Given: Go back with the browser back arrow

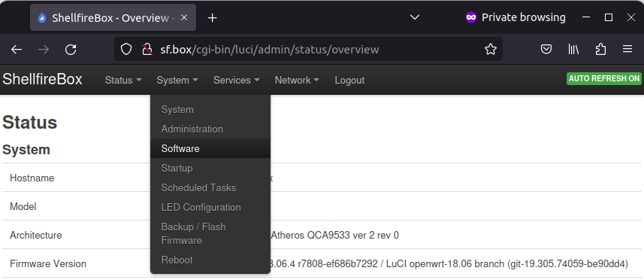Looking at the screenshot, I should 17,50.
